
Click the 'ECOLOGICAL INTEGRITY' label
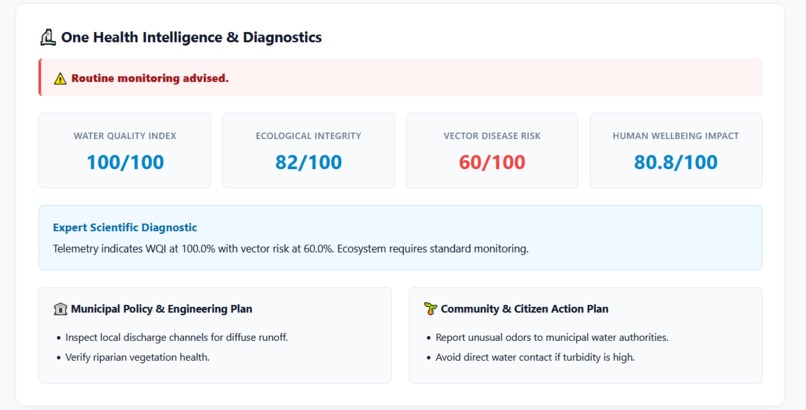(308, 136)
